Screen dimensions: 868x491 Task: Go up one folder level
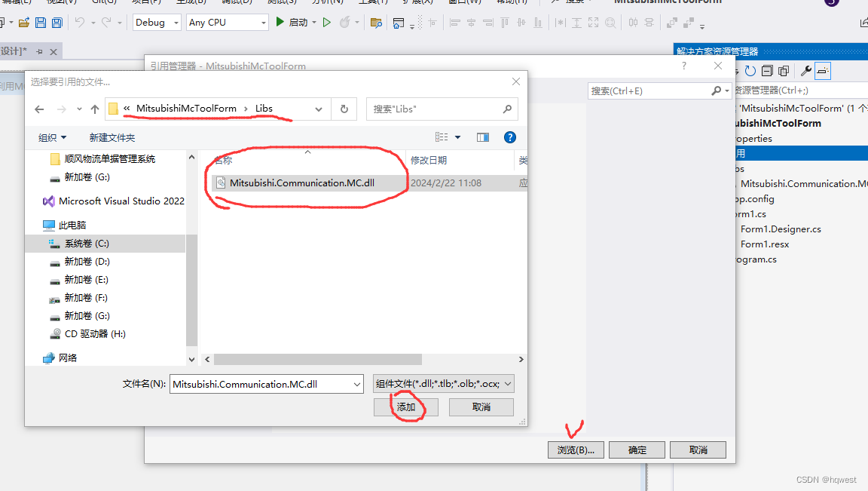point(95,109)
